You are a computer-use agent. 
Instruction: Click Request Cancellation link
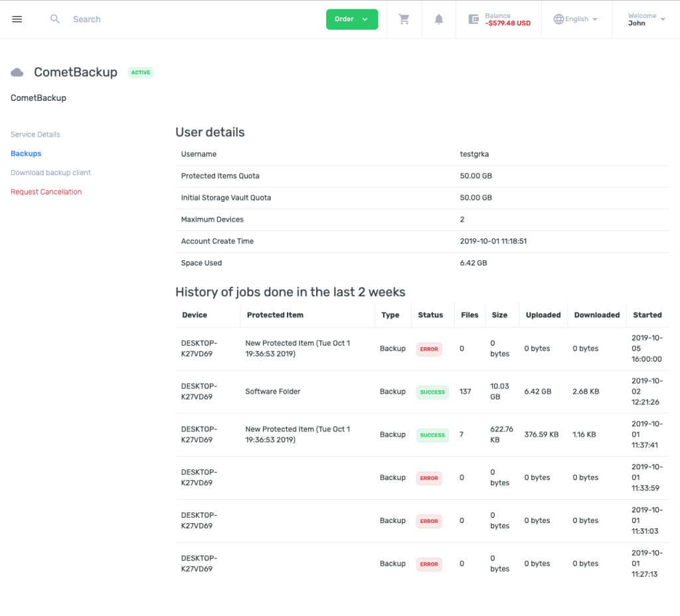tap(46, 192)
